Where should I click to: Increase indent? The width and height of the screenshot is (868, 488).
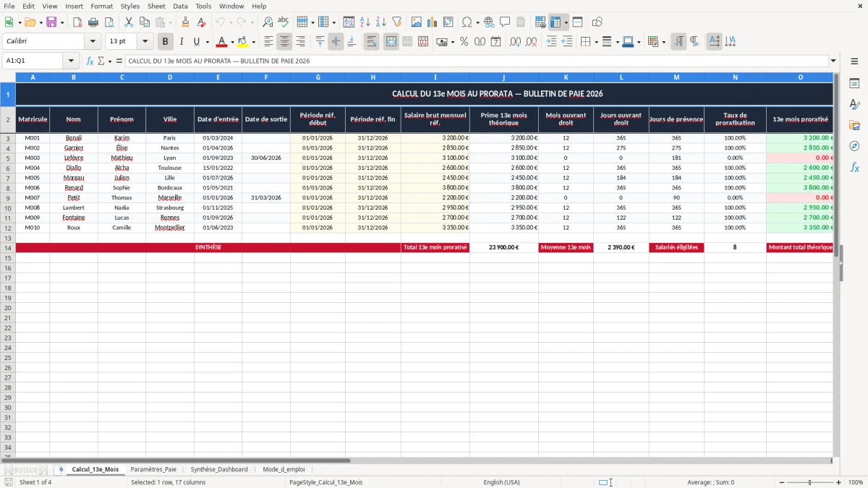[551, 42]
